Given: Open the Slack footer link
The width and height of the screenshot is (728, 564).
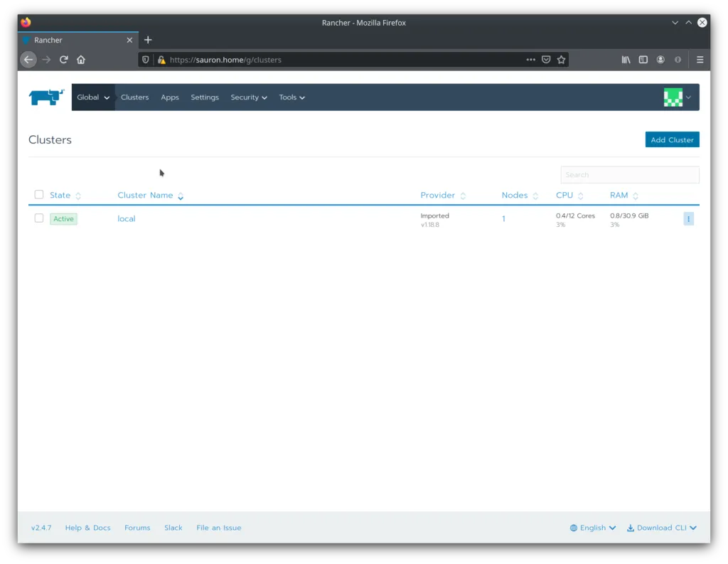Looking at the screenshot, I should coord(173,528).
